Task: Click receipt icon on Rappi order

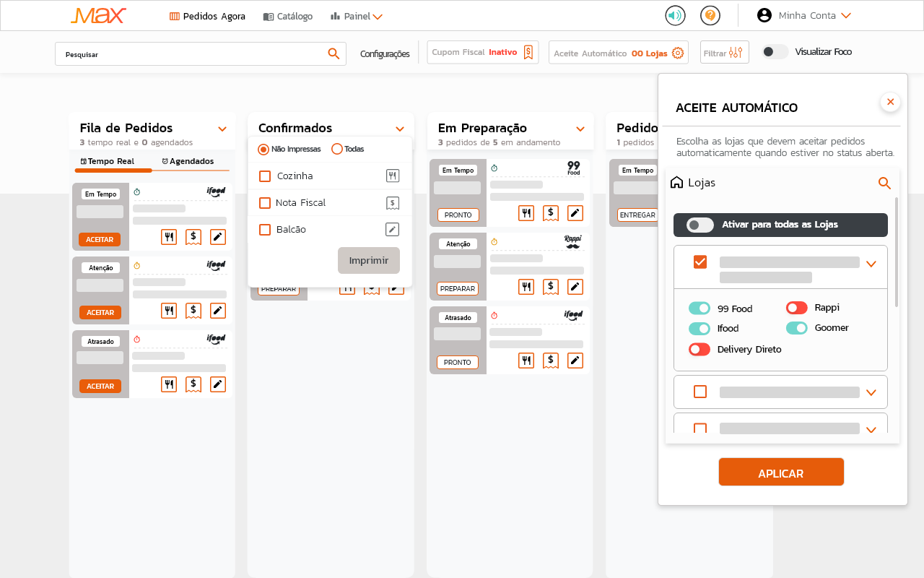Action: click(x=551, y=287)
